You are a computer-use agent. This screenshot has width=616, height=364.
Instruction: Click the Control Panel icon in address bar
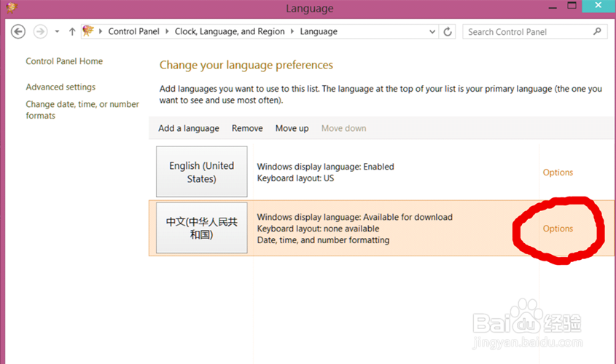[88, 31]
